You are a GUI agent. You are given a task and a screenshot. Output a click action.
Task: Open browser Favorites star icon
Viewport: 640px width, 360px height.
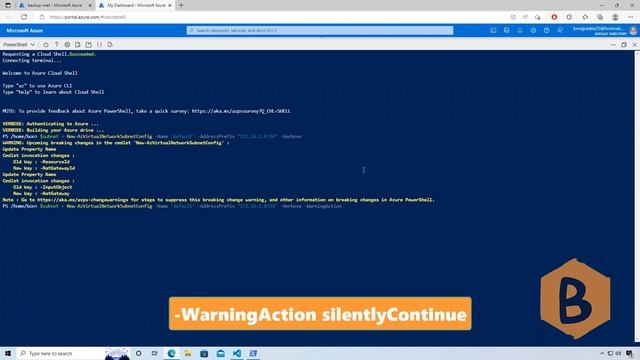585,17
